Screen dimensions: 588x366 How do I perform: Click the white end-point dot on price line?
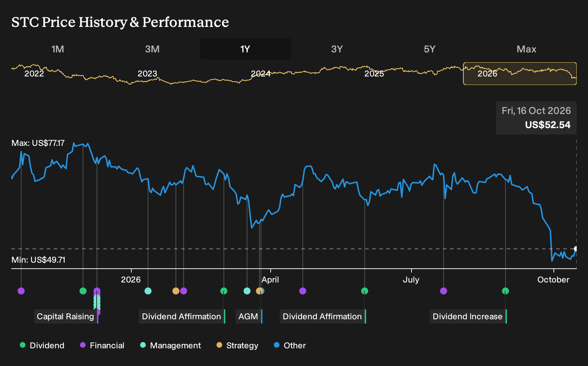576,249
